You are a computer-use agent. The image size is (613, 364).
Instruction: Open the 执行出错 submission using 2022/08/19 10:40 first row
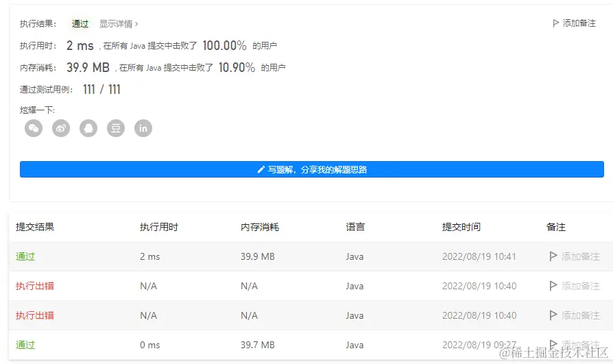(x=35, y=286)
